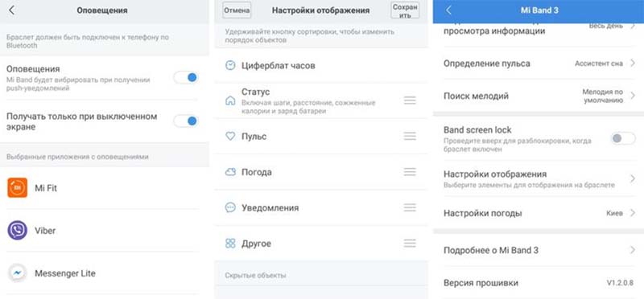Tap the Определение пульса label

pos(487,63)
